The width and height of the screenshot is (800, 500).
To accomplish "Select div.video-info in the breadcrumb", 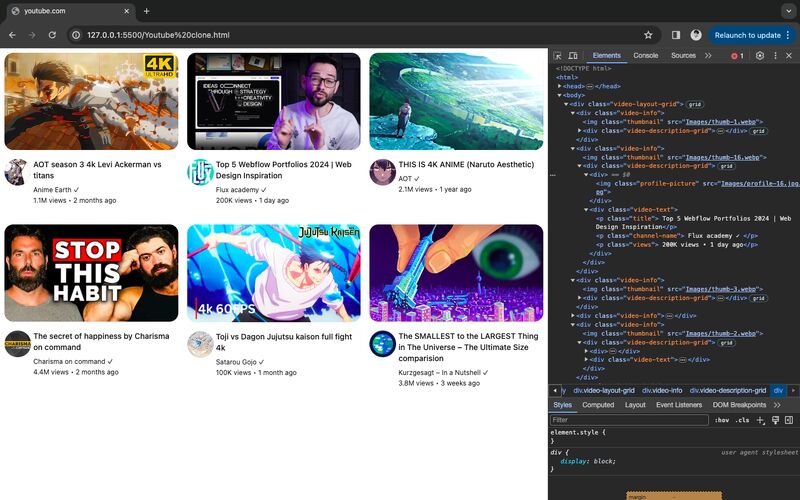I will click(662, 391).
